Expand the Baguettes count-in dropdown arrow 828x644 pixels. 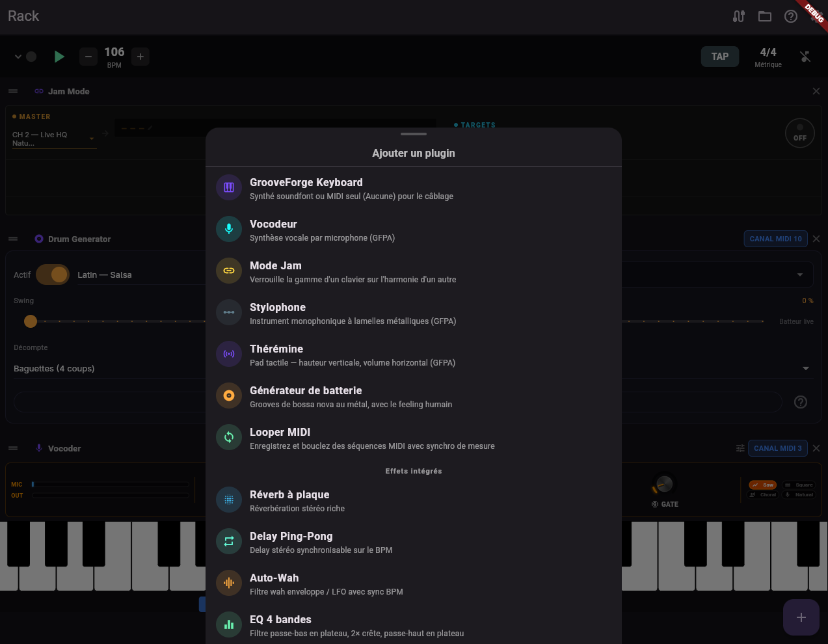[806, 368]
